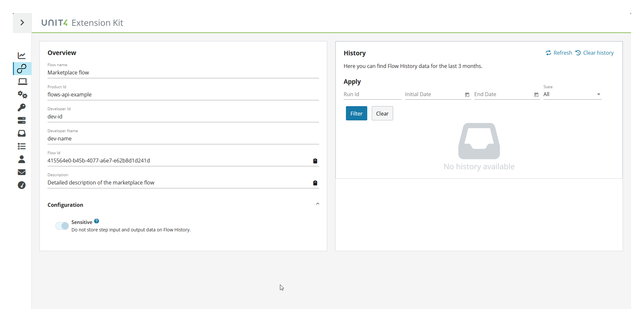644x322 pixels.
Task: Click the Clear button
Action: (x=382, y=113)
